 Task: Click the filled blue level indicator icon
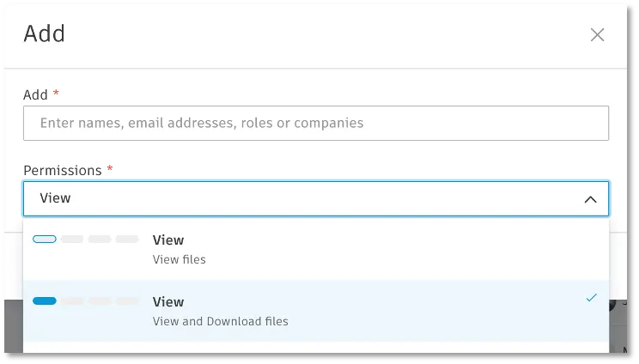tap(45, 300)
